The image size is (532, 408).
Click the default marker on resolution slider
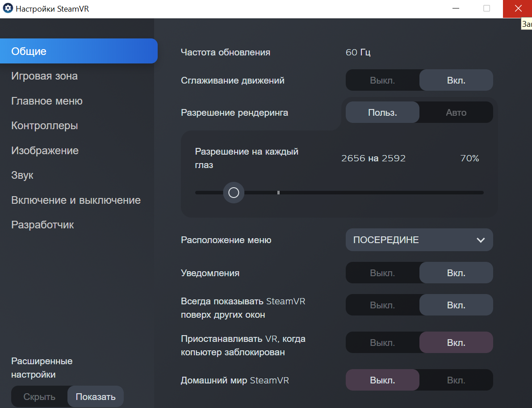point(279,193)
